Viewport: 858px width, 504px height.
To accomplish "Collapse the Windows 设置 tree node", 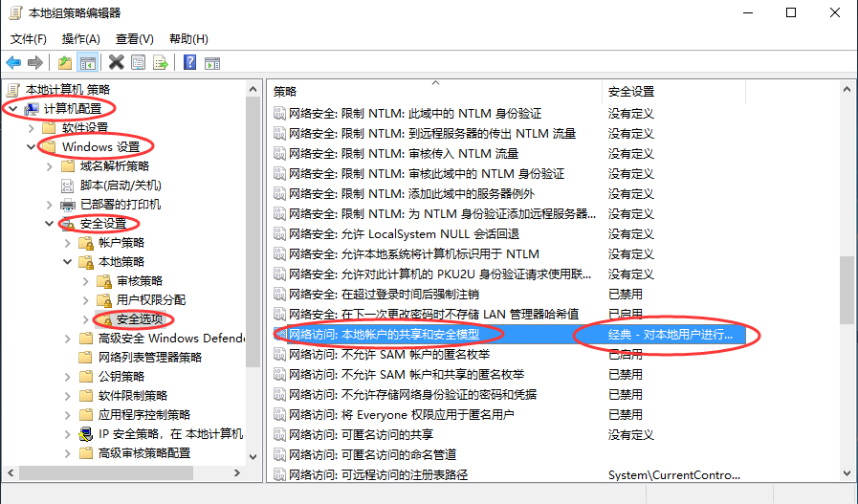I will click(32, 147).
